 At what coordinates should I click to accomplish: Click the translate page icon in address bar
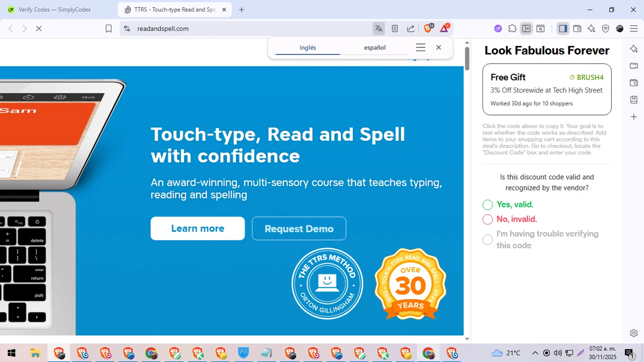click(379, 29)
